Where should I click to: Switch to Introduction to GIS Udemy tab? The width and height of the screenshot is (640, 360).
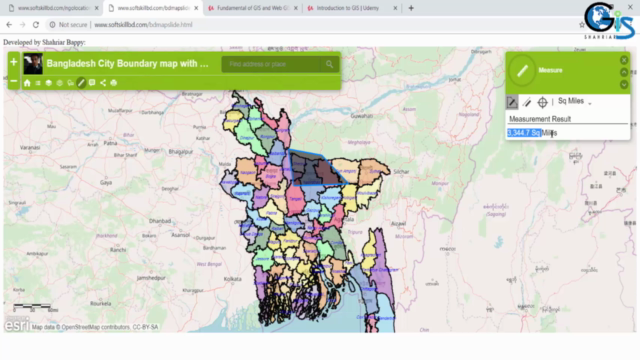click(x=349, y=8)
